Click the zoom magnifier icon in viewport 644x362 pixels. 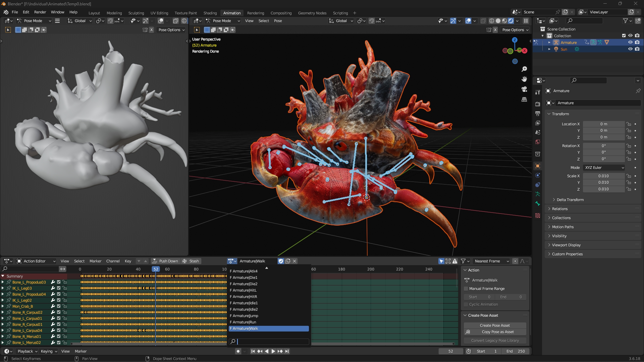pos(524,69)
